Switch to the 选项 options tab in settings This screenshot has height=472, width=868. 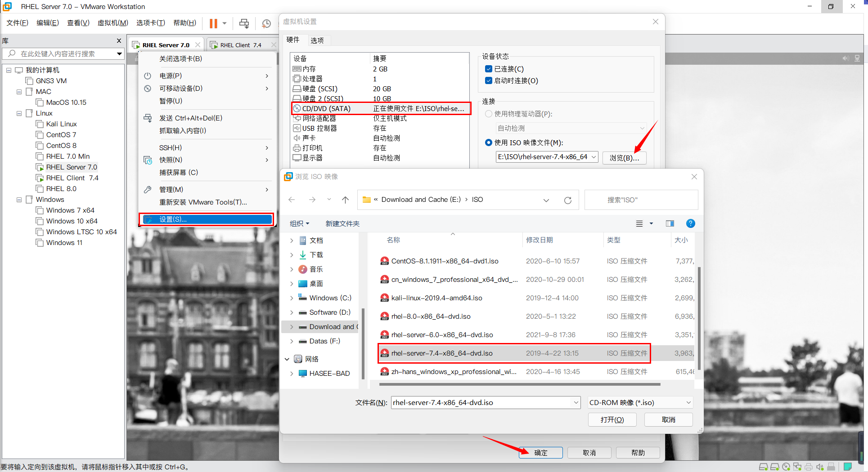click(317, 40)
